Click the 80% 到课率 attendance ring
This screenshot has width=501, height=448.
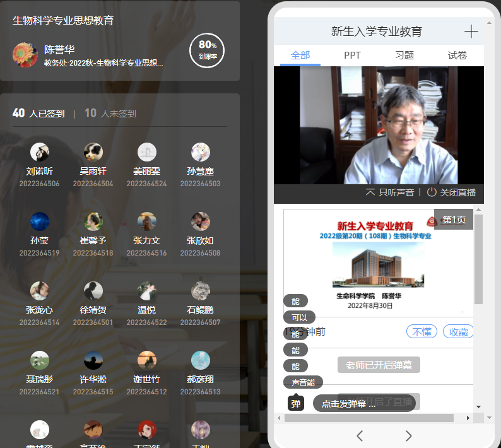click(207, 49)
